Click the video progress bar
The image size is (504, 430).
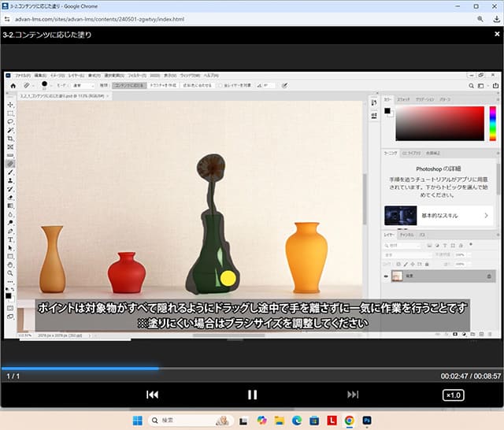(x=252, y=369)
